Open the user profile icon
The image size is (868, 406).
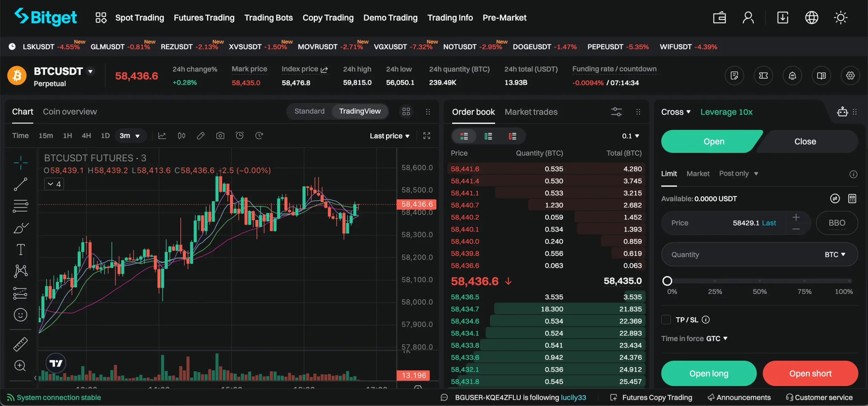tap(748, 18)
